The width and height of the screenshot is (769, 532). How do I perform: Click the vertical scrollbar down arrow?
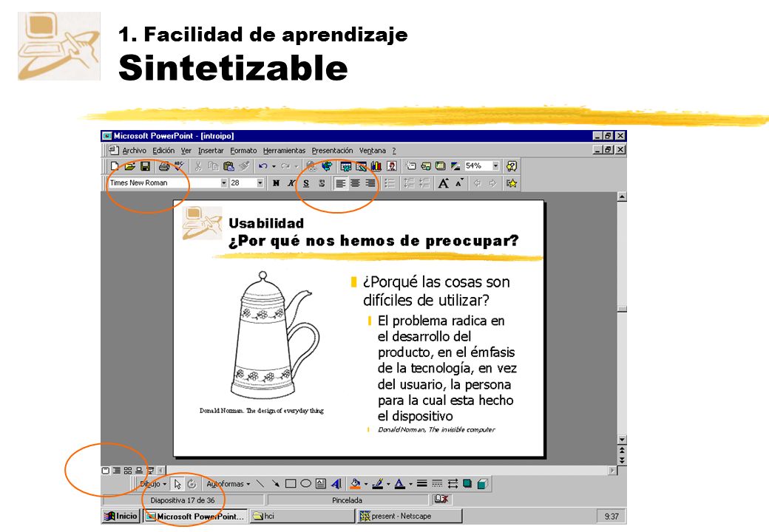point(622,440)
